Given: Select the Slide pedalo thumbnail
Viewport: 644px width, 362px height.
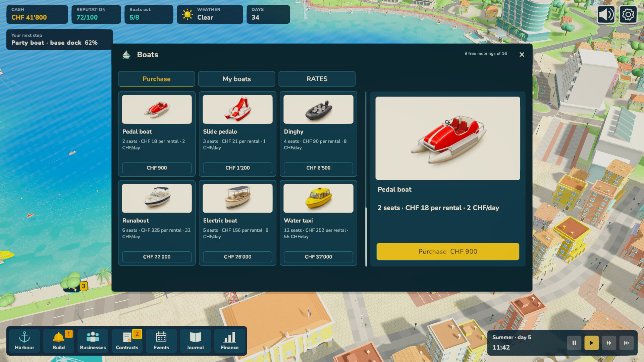Looking at the screenshot, I should click(237, 109).
